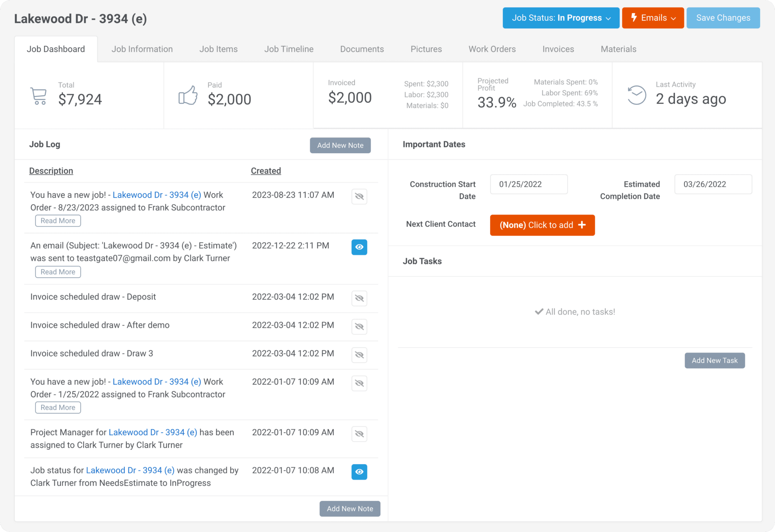This screenshot has width=775, height=532.
Task: Click the Construction Start Date field 01/25/2022
Action: point(529,184)
